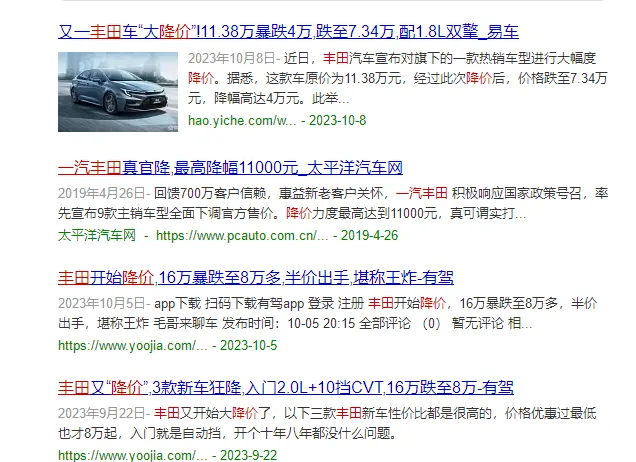Select the snippet line 也才8万起，入门就是自动挡
This screenshot has width=636, height=462.
tap(227, 434)
